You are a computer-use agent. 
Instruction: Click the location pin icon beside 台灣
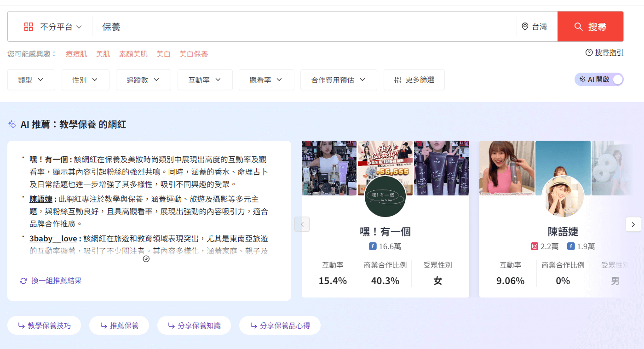[x=525, y=27]
